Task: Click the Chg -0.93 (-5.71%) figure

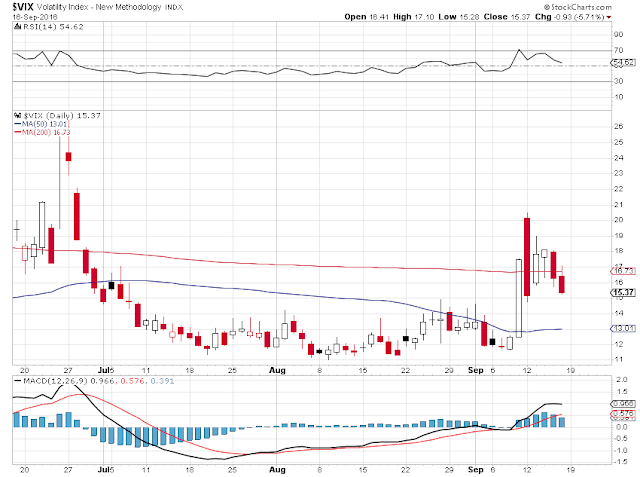Action: [569, 17]
